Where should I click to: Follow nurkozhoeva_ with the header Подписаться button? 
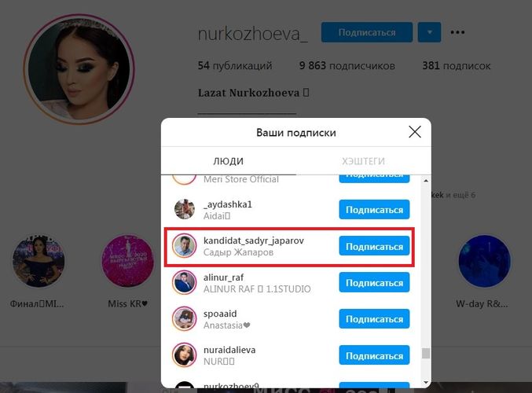367,32
